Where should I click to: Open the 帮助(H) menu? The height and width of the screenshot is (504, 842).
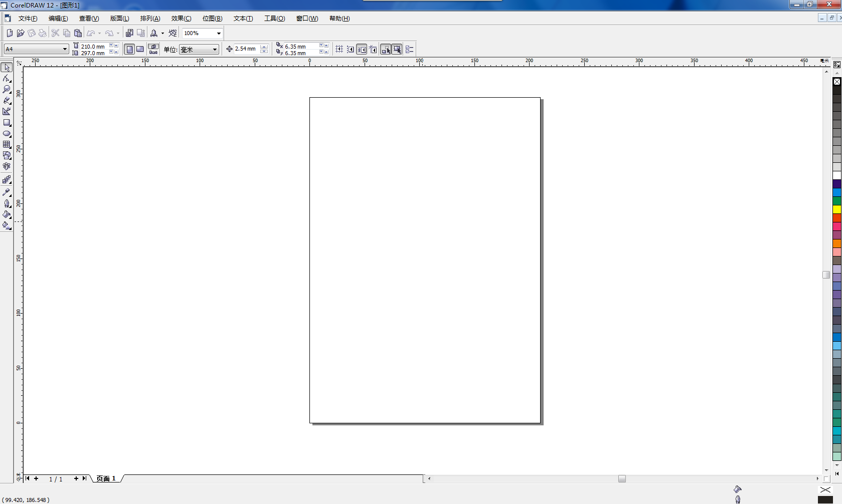pyautogui.click(x=340, y=19)
